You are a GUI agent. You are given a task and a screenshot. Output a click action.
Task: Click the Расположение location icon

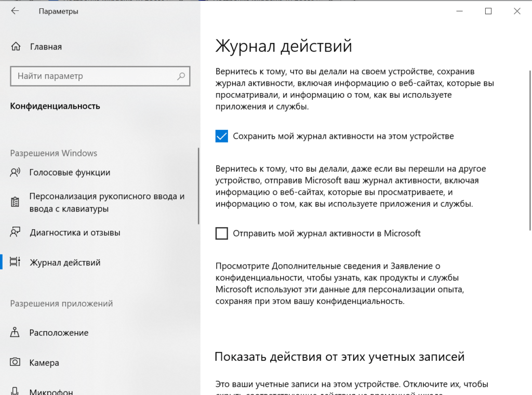tap(15, 332)
